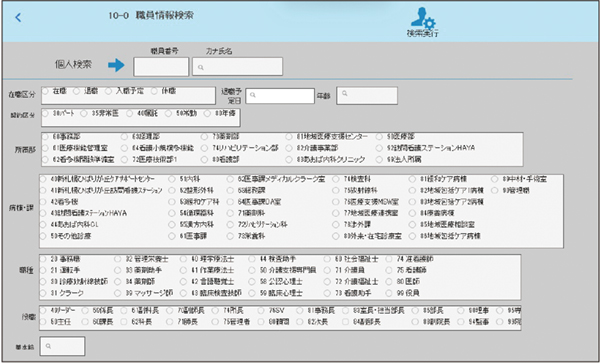This screenshot has width=600, height=364.
Task: Select job type 40 理学療法士
Action: coord(183,259)
